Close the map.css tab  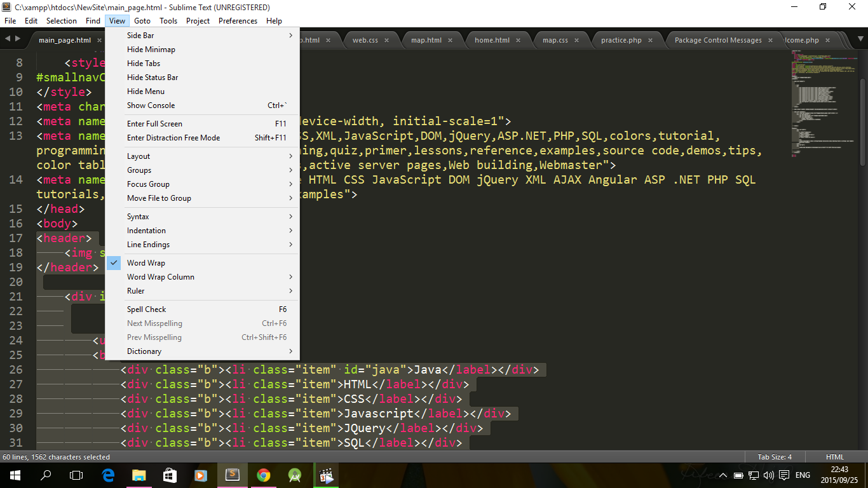(576, 40)
